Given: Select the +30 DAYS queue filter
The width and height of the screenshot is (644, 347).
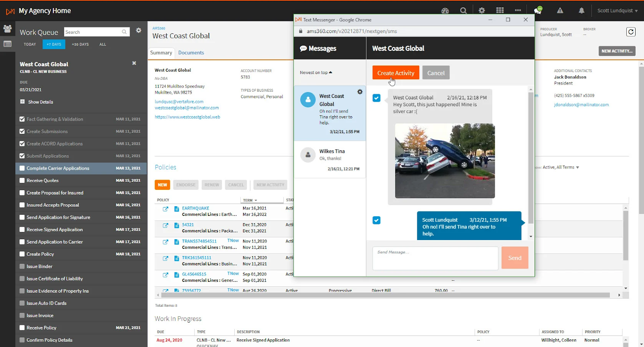Looking at the screenshot, I should click(80, 44).
